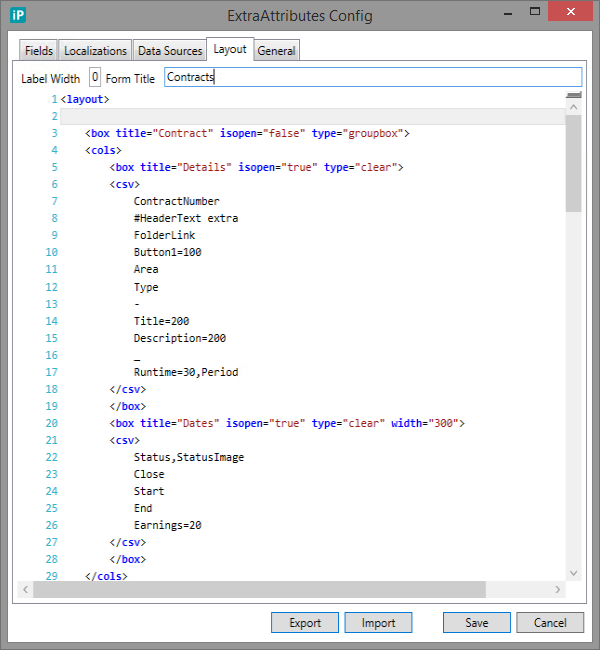Viewport: 600px width, 650px height.
Task: Click the </box> tag on line 19
Action: coord(128,407)
